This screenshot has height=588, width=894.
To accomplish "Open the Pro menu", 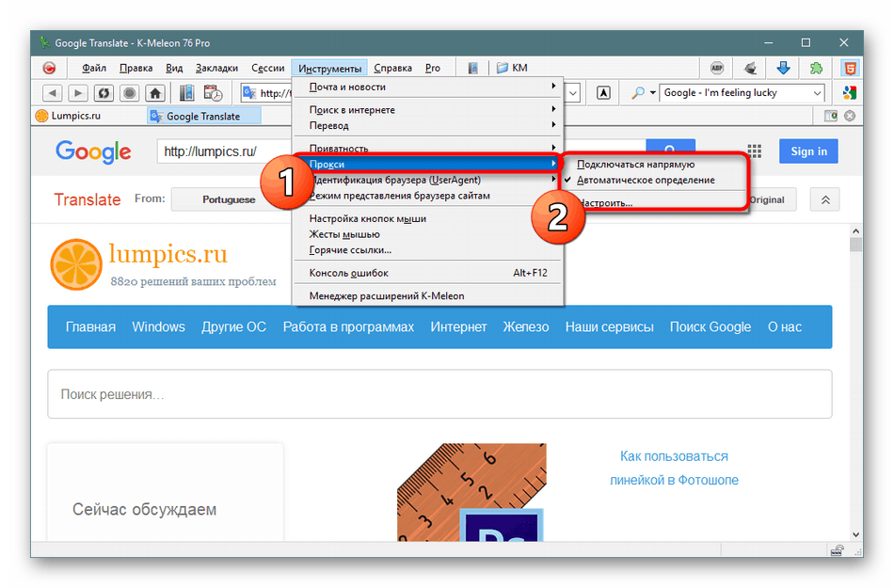I will coord(433,68).
